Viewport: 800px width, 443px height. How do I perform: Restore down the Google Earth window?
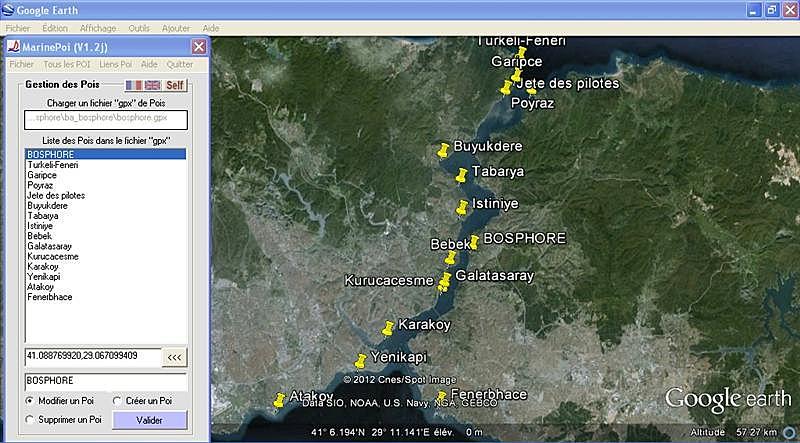coord(771,10)
